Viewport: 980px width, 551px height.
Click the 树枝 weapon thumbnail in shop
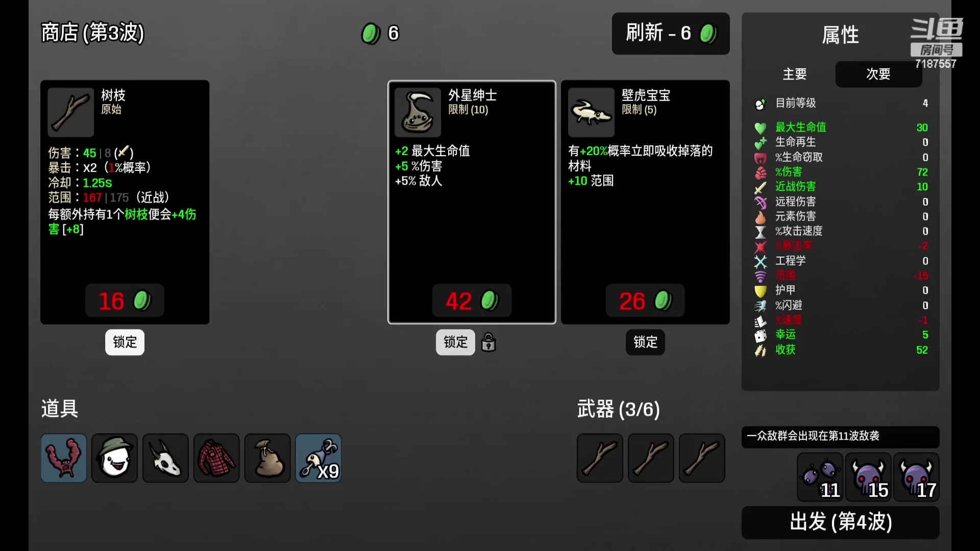coord(71,112)
